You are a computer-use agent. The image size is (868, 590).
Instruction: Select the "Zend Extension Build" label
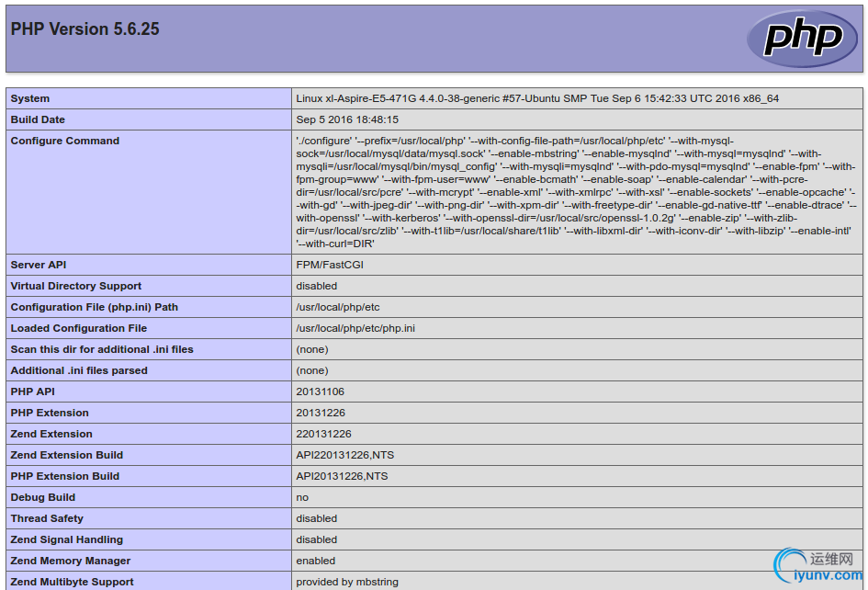(66, 455)
